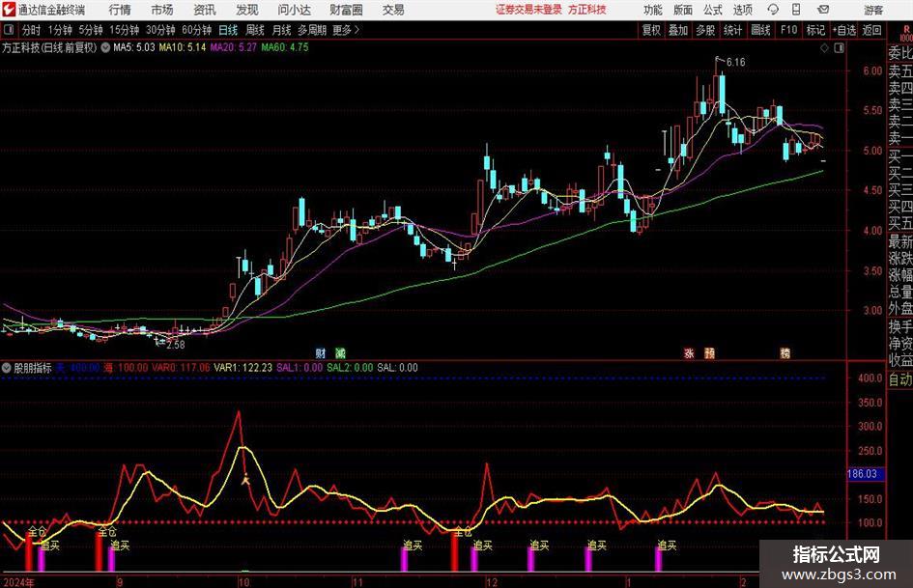913x588 pixels.
Task: Click the 186.03 indicator value tag
Action: pyautogui.click(x=866, y=474)
